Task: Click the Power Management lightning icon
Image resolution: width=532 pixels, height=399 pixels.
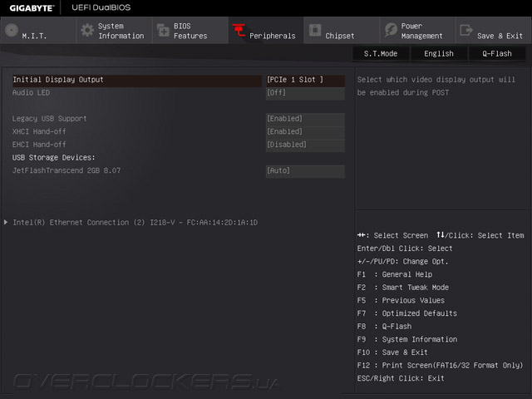Action: pos(391,30)
